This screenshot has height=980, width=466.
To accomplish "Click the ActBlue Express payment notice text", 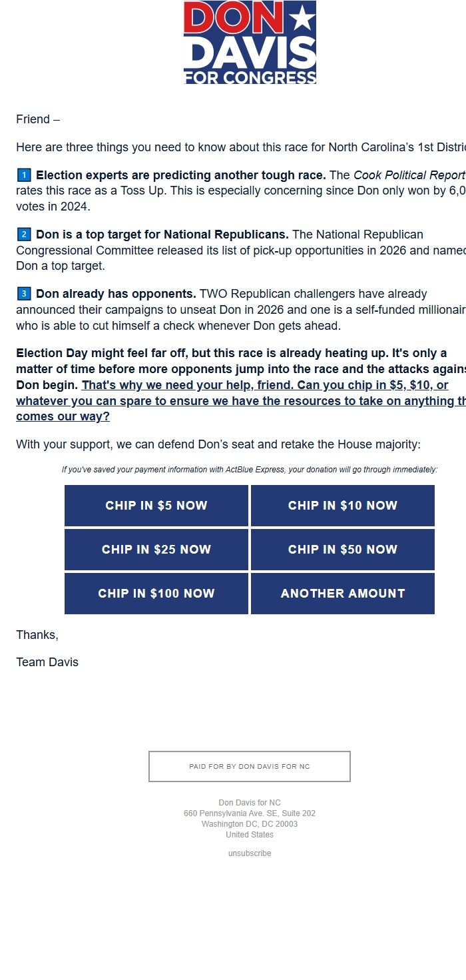I will point(250,470).
